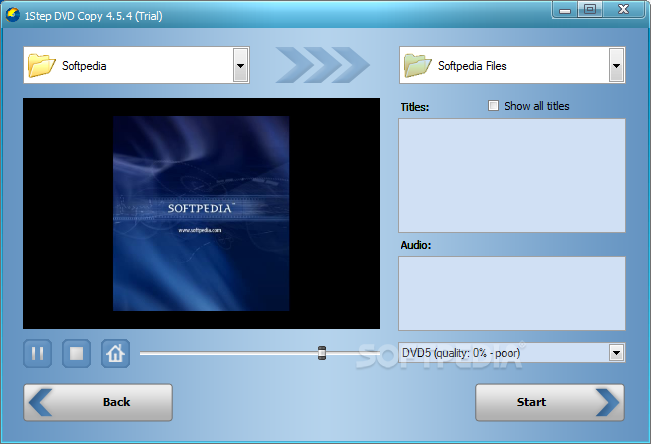Click the Softpedia Files destination folder icon
The height and width of the screenshot is (444, 651).
click(x=418, y=65)
